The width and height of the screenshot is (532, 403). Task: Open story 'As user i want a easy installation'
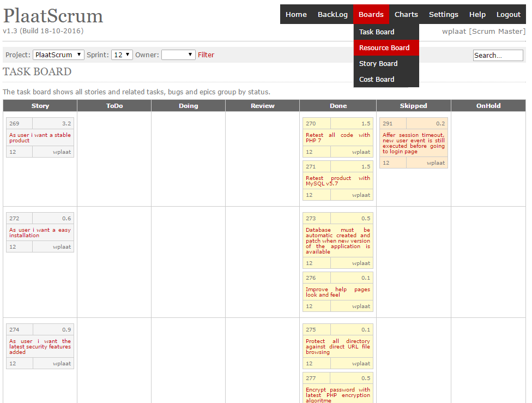click(40, 232)
